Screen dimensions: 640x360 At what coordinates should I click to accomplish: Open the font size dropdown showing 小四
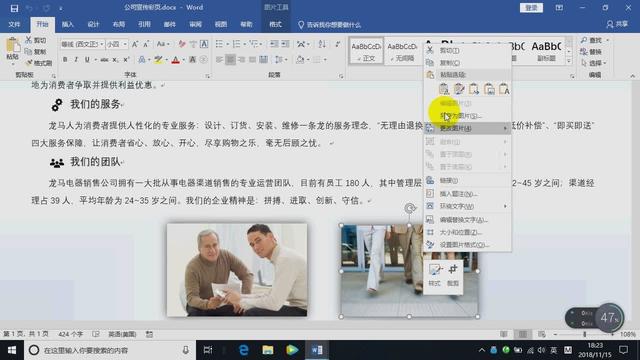tap(125, 44)
